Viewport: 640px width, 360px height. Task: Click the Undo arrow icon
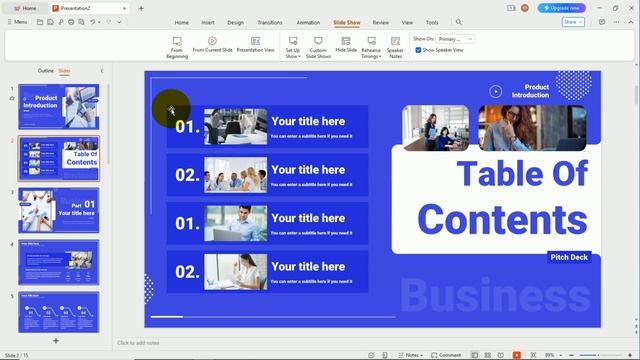tap(93, 22)
